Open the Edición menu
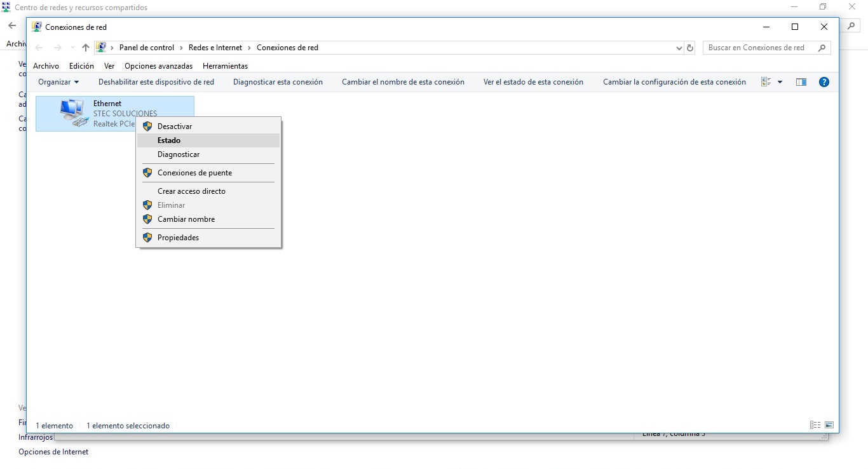The image size is (868, 469). pyautogui.click(x=81, y=66)
